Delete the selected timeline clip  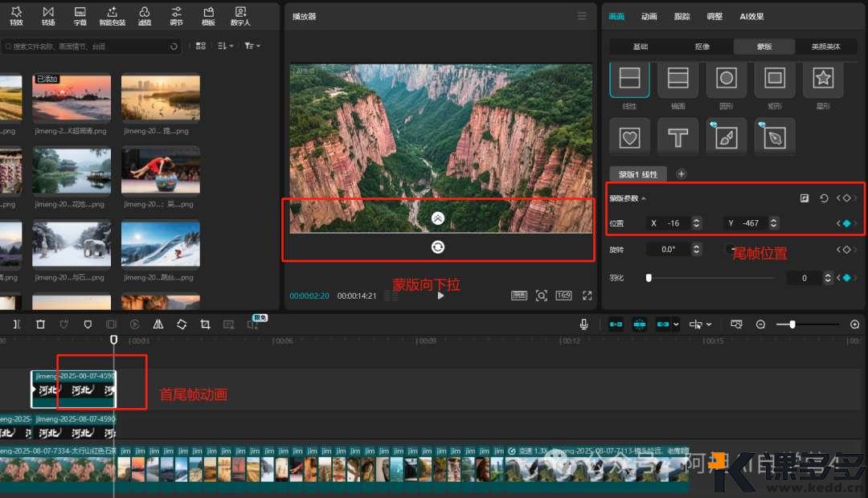coord(40,325)
